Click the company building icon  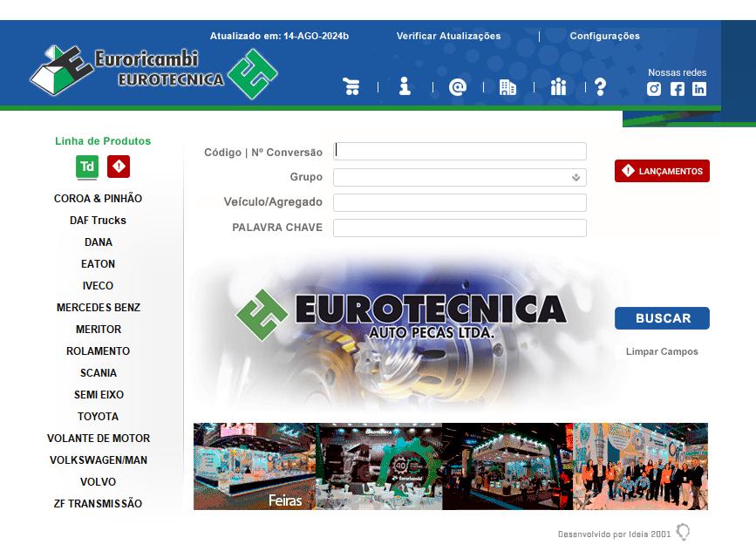507,87
